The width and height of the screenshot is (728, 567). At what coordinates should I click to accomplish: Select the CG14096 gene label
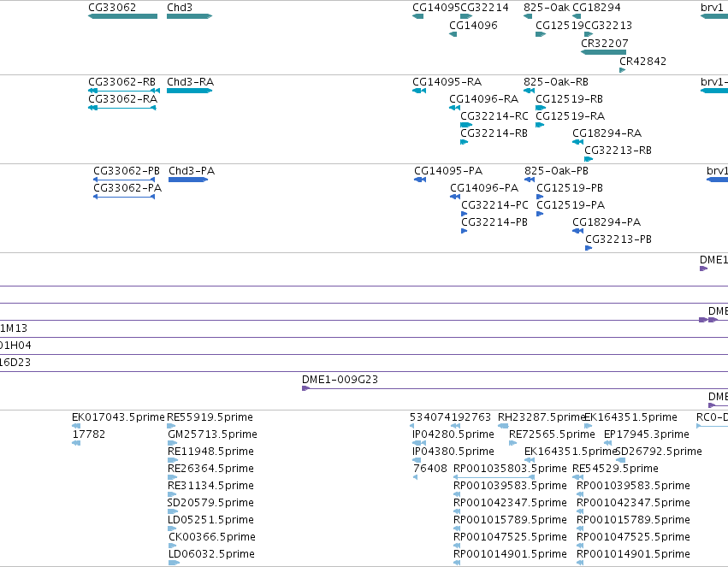(x=473, y=26)
